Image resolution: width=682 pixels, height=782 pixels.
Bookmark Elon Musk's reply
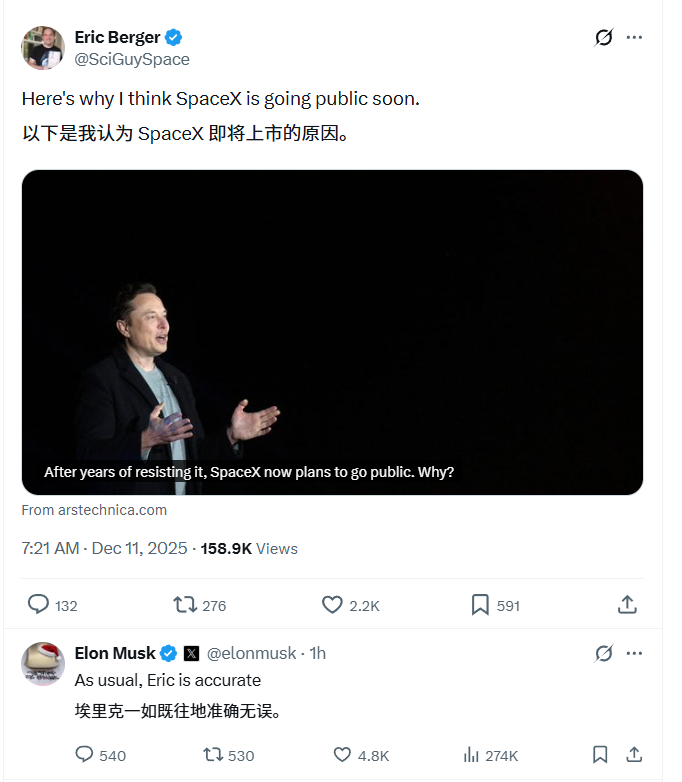[x=600, y=755]
